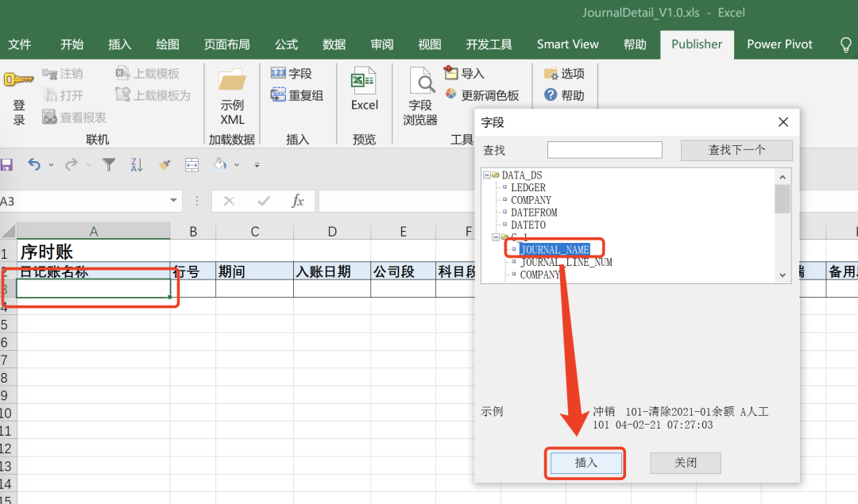This screenshot has height=504, width=858.
Task: Collapse the DATA_DS tree node
Action: coord(486,175)
